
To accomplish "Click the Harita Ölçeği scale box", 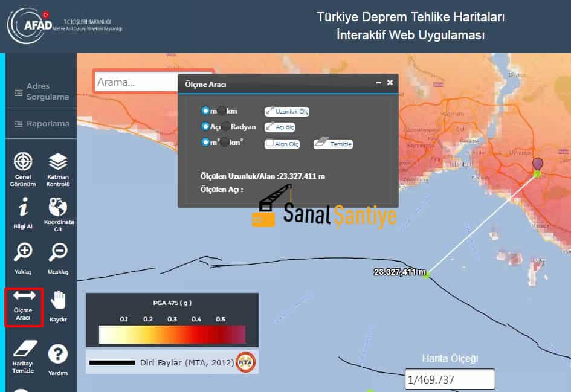I will tap(450, 380).
